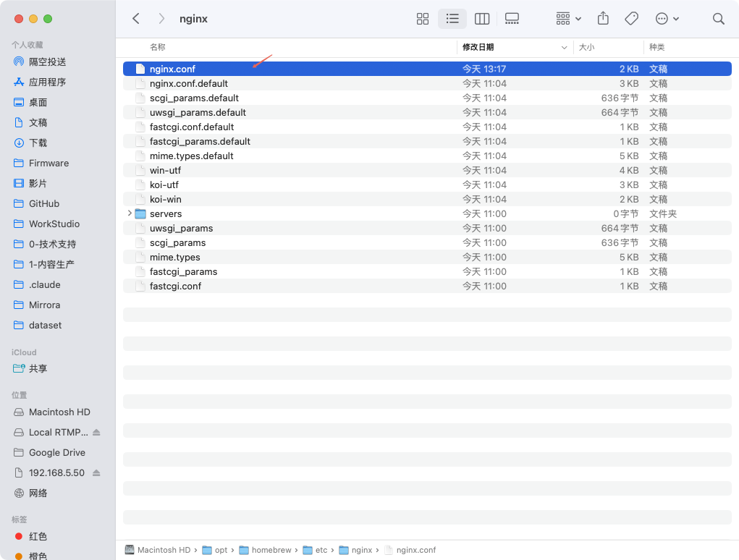Open the Share menu icon
Image resolution: width=739 pixels, height=560 pixels.
pos(603,19)
